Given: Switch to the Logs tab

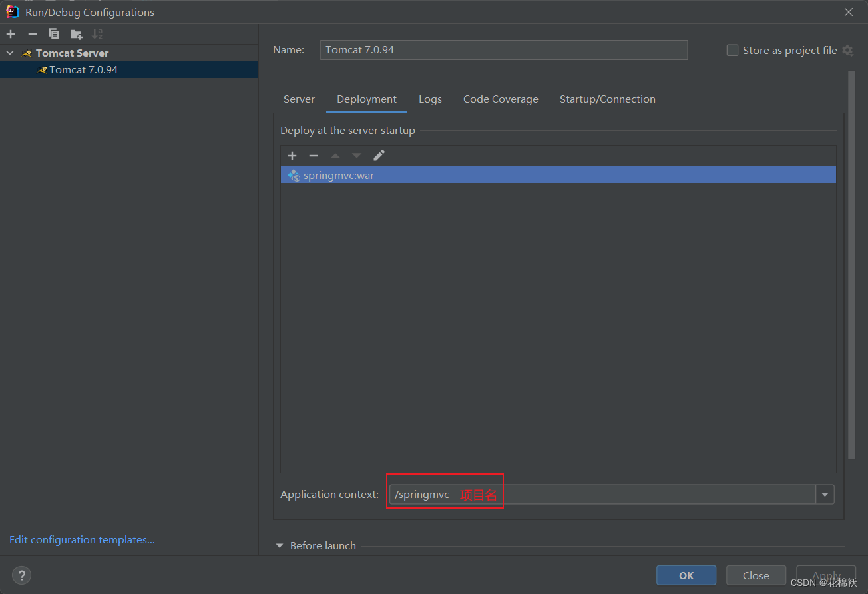Looking at the screenshot, I should tap(430, 99).
